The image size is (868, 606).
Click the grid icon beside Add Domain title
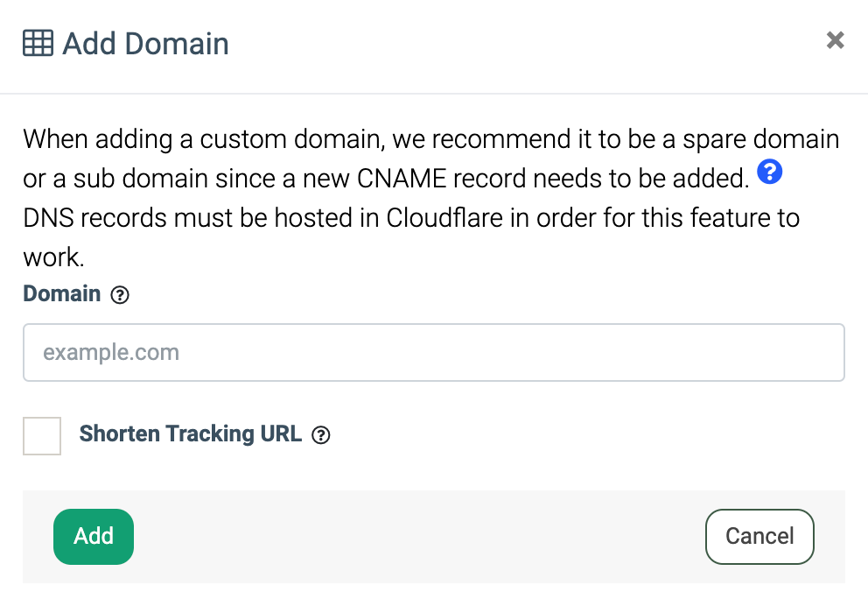38,43
